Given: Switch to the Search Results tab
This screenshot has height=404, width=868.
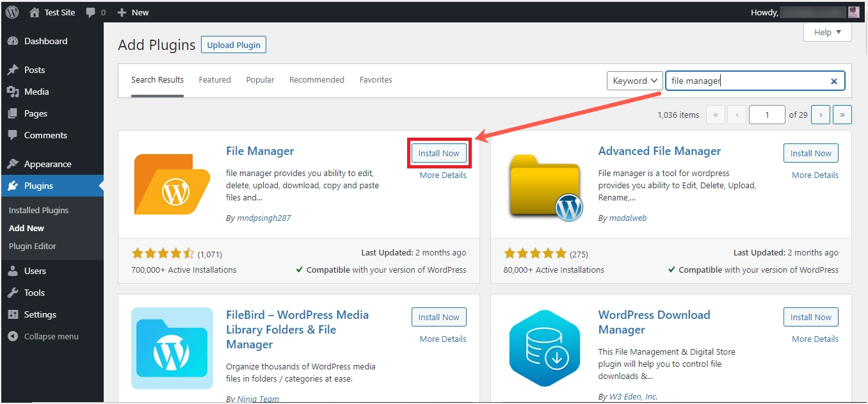Looking at the screenshot, I should (157, 80).
